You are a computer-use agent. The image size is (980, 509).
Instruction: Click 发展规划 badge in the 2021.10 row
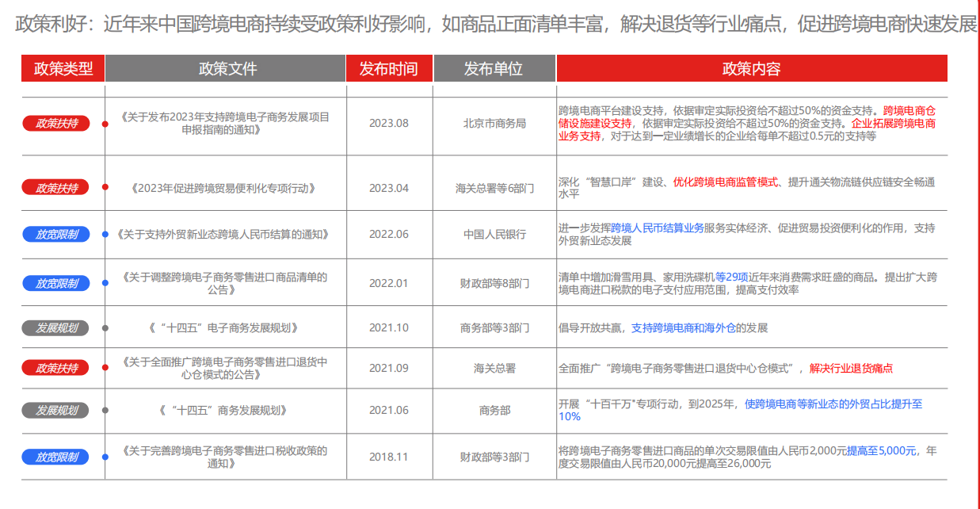[x=55, y=327]
